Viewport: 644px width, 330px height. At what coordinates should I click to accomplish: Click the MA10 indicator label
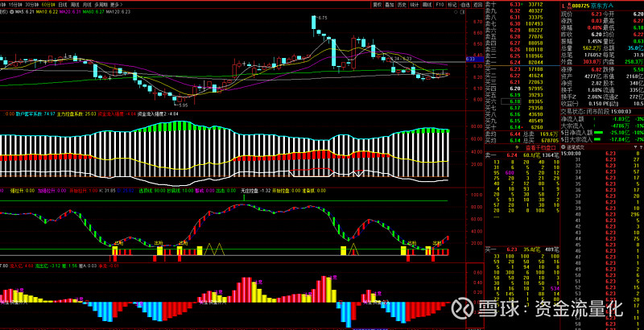(47, 12)
